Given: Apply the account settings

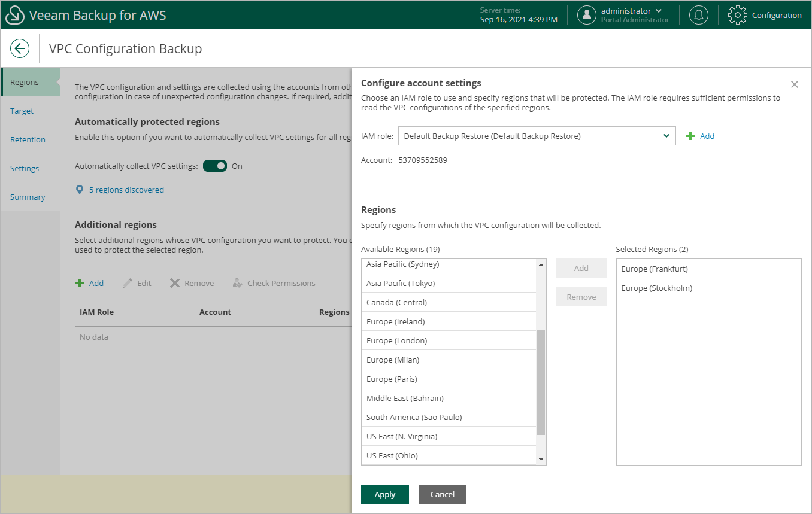Looking at the screenshot, I should tap(384, 494).
